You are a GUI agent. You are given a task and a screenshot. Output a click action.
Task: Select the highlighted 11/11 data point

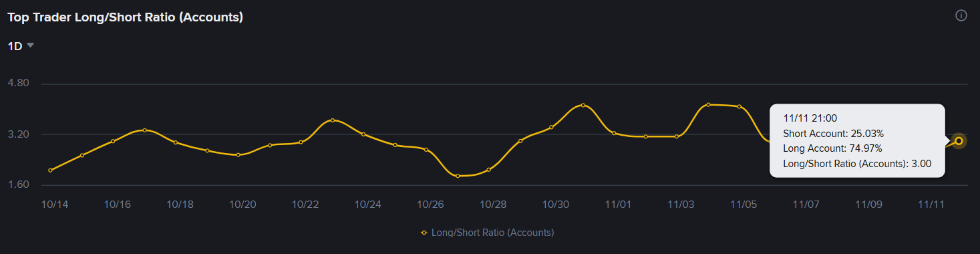pyautogui.click(x=959, y=140)
